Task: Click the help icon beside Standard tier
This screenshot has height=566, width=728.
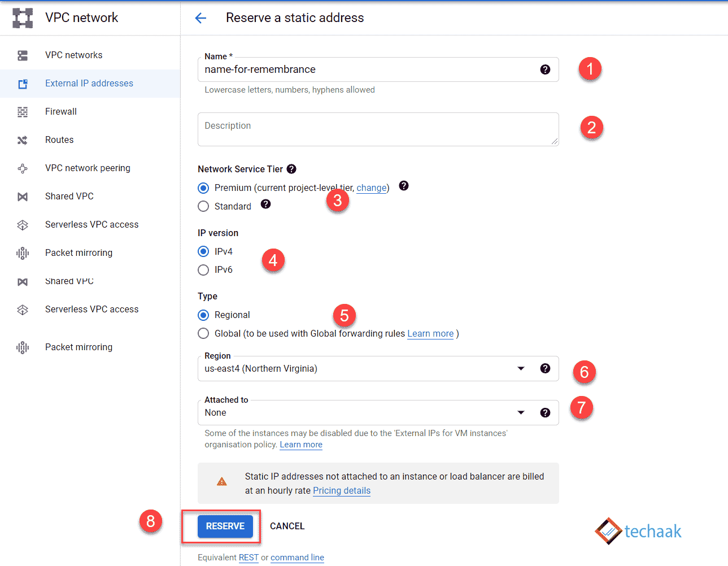Action: coord(265,204)
